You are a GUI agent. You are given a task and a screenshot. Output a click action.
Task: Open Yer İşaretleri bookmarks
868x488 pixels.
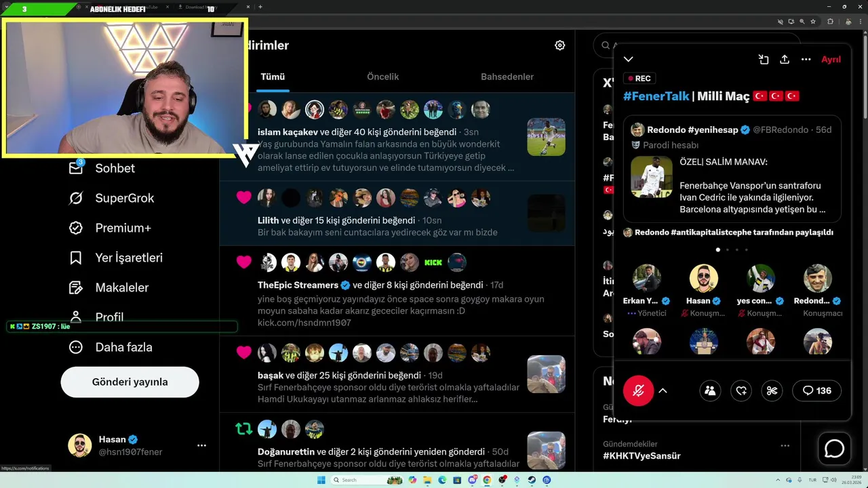click(115, 258)
